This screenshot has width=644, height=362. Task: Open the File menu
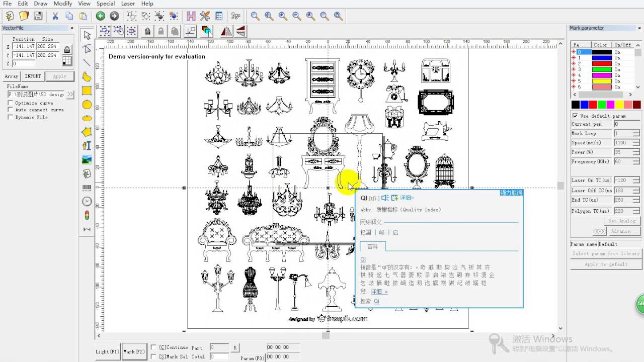coord(7,4)
